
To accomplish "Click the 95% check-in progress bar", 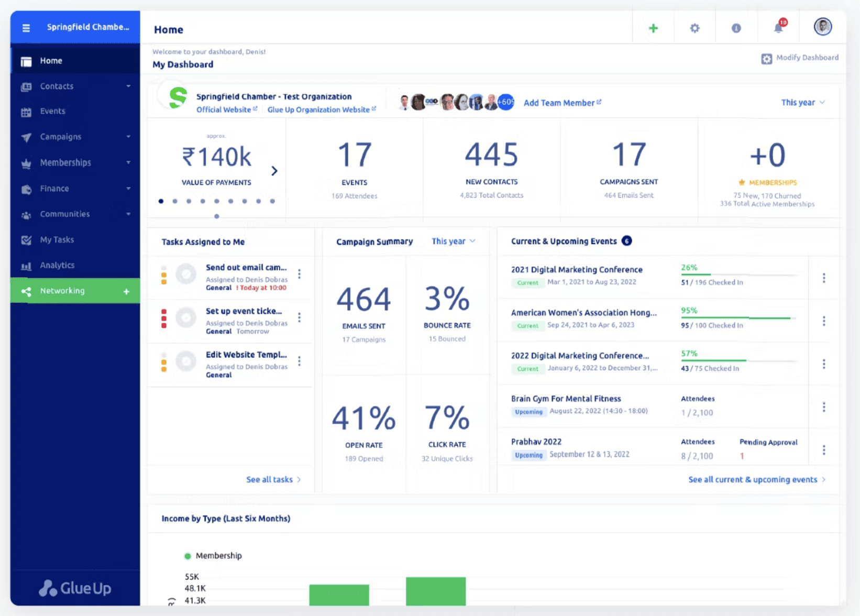I will pyautogui.click(x=738, y=317).
